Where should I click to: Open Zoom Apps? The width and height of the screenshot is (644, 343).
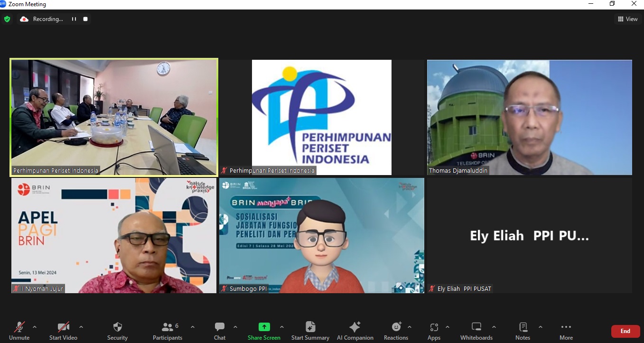(x=434, y=331)
